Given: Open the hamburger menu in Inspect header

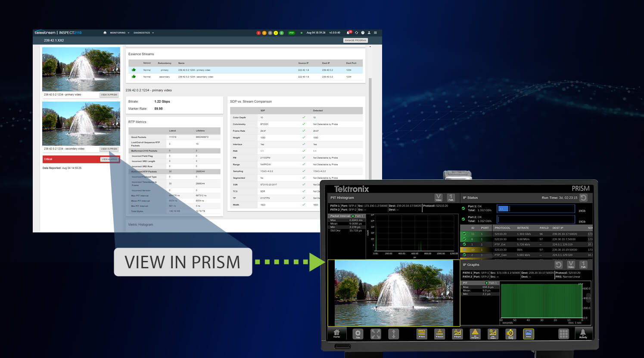Looking at the screenshot, I should pos(375,33).
